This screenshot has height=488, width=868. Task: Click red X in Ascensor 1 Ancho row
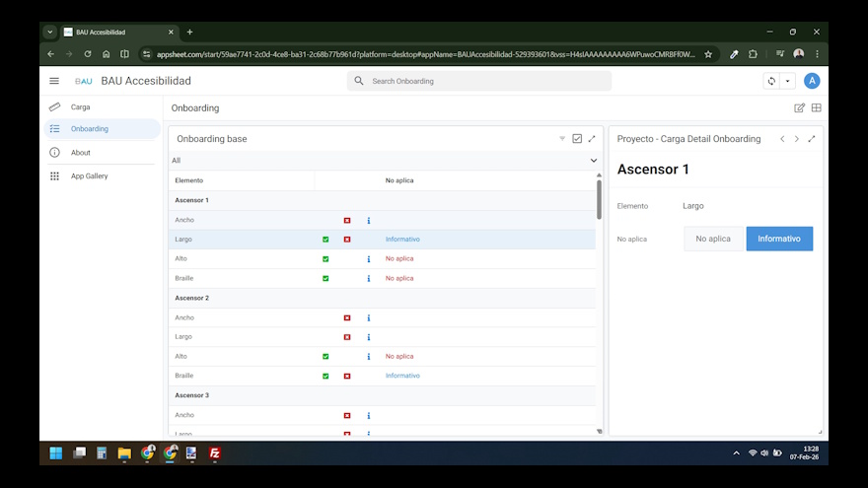click(347, 220)
